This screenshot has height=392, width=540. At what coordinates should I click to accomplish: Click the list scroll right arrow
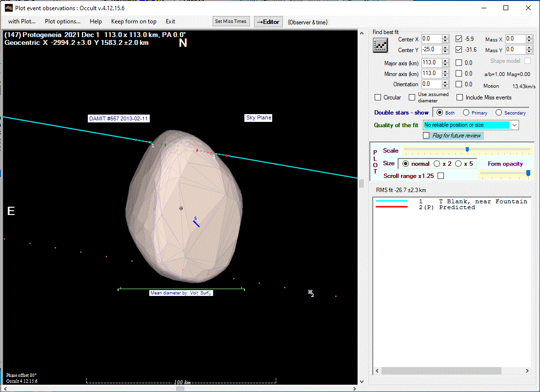(x=527, y=371)
